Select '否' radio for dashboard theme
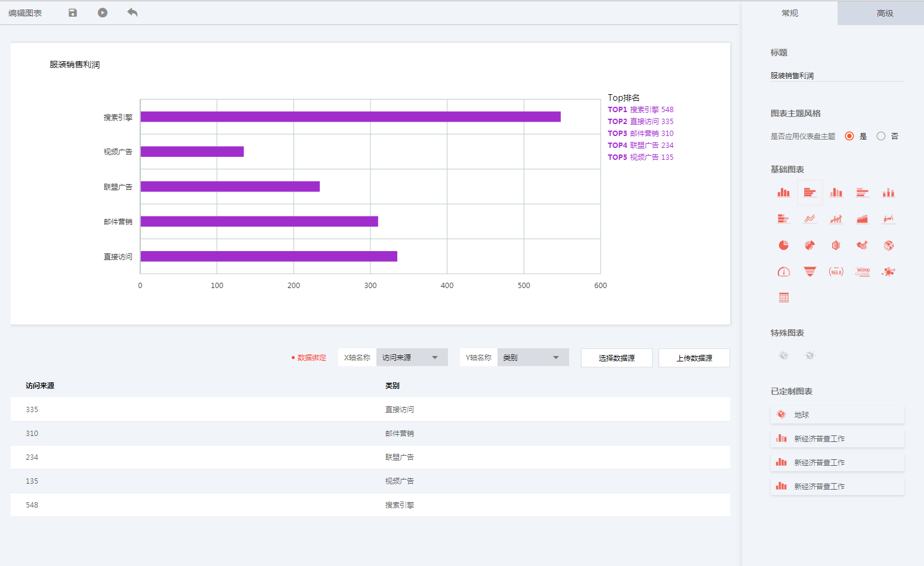The height and width of the screenshot is (566, 924). coord(881,136)
